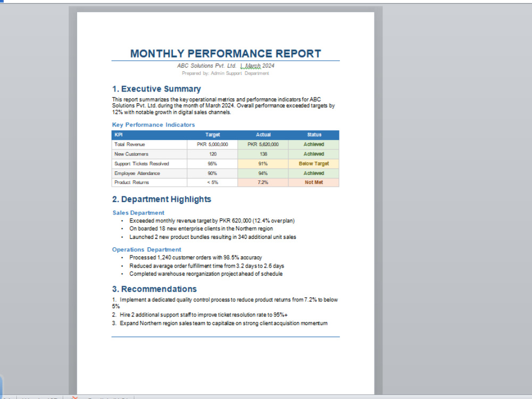Click the '120' target cell
Screen dimensions: 532x399
(x=212, y=154)
